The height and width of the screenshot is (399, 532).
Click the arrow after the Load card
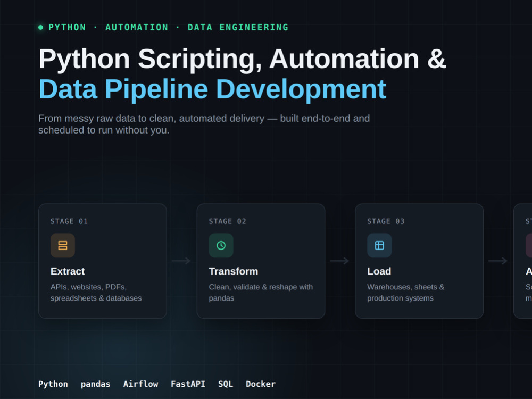tap(498, 261)
